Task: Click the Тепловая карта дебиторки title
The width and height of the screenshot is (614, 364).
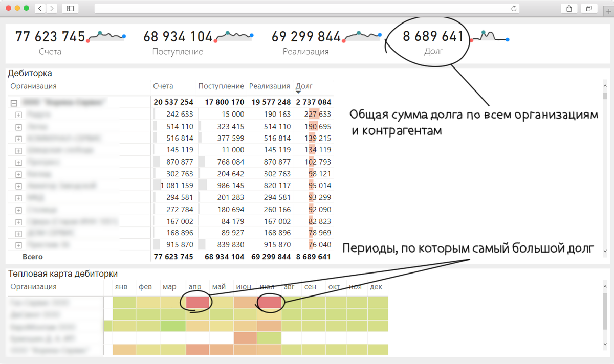Action: click(x=63, y=274)
